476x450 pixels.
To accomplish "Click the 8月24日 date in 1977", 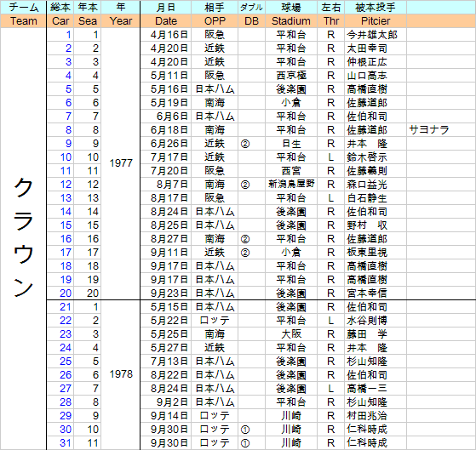I will pyautogui.click(x=166, y=212).
